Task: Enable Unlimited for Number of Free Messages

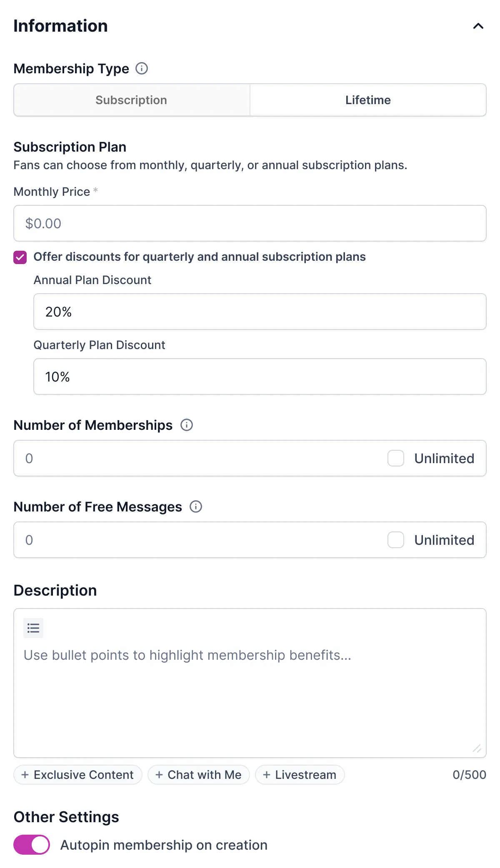Action: [x=396, y=540]
